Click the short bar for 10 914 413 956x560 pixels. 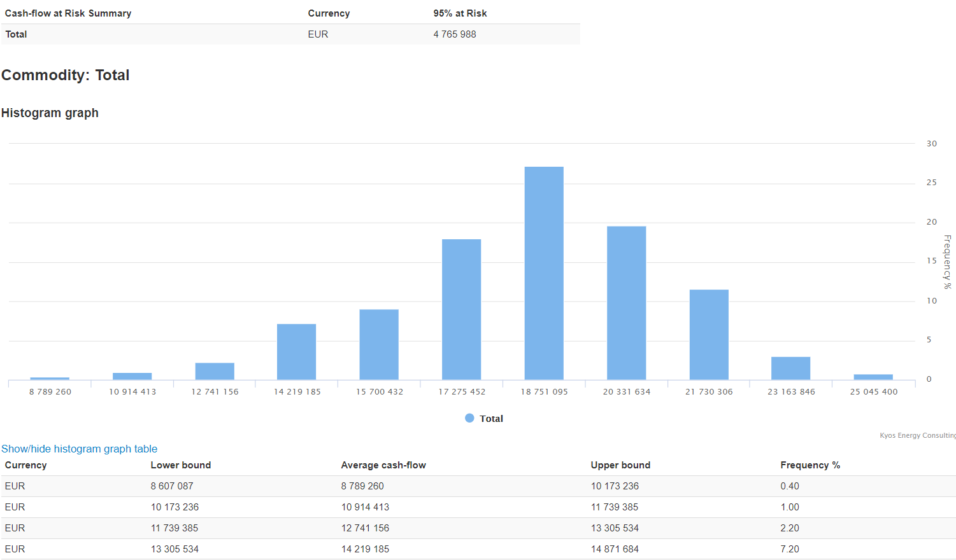pos(132,376)
